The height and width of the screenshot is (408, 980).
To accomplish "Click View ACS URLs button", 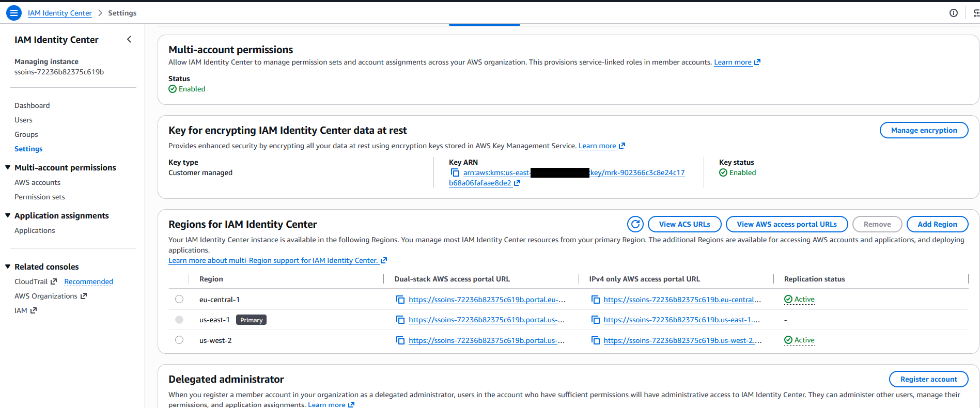I will pyautogui.click(x=685, y=224).
